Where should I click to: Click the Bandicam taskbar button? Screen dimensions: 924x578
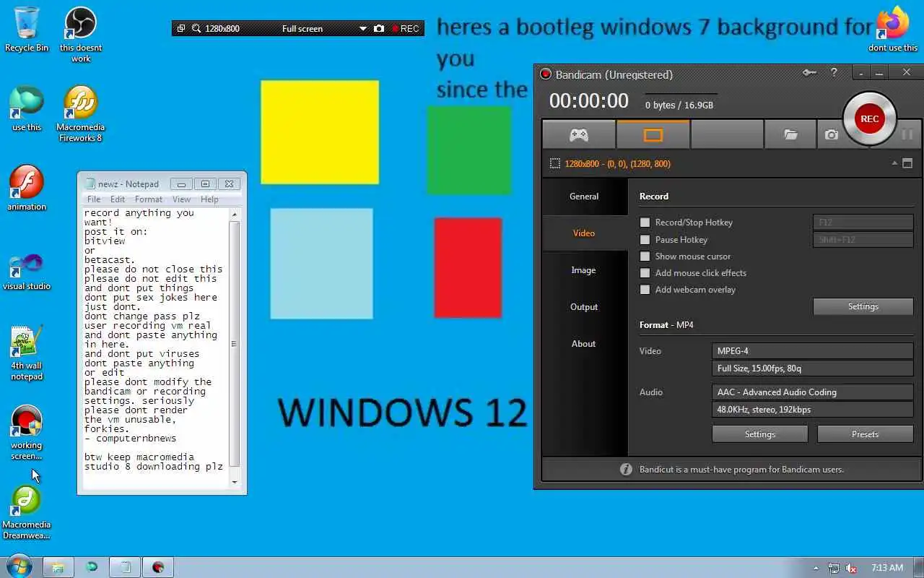click(157, 567)
